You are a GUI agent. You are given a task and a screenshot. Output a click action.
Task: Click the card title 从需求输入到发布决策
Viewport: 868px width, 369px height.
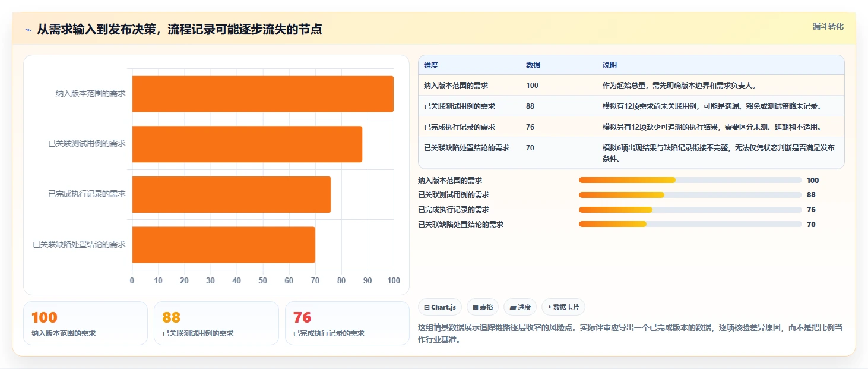tap(179, 29)
